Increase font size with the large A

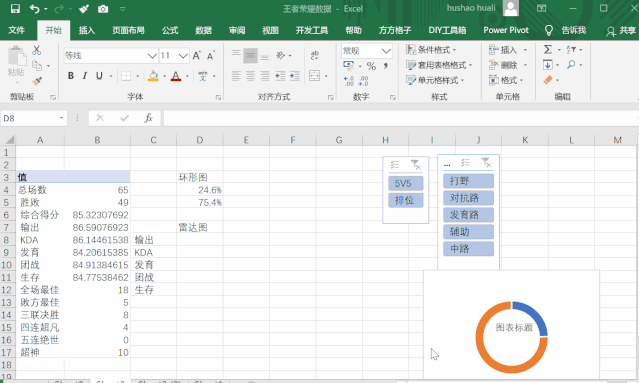click(196, 55)
